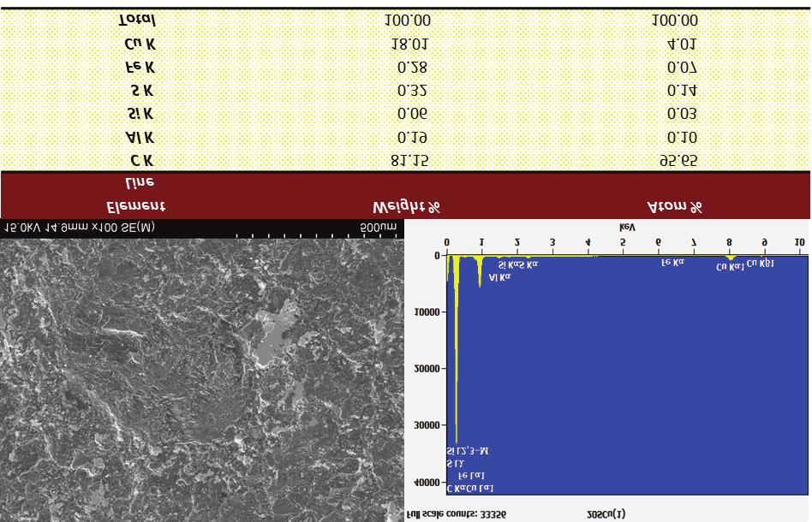
Task: Click the '20SCu(1)' spectrum name
Action: 606,514
